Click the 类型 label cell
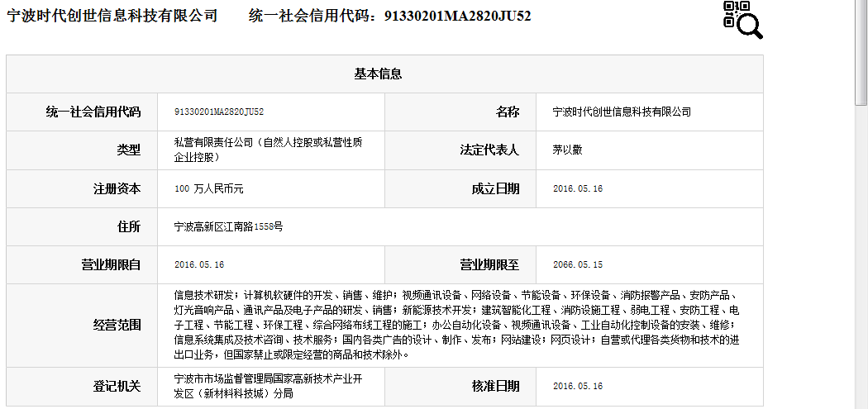868x409 pixels. click(128, 150)
